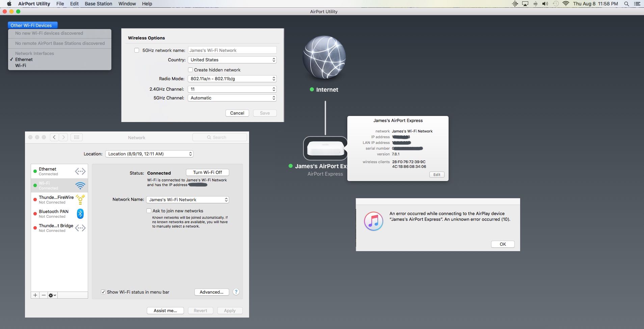The image size is (644, 329).
Task: Click the Assist me button
Action: [165, 310]
